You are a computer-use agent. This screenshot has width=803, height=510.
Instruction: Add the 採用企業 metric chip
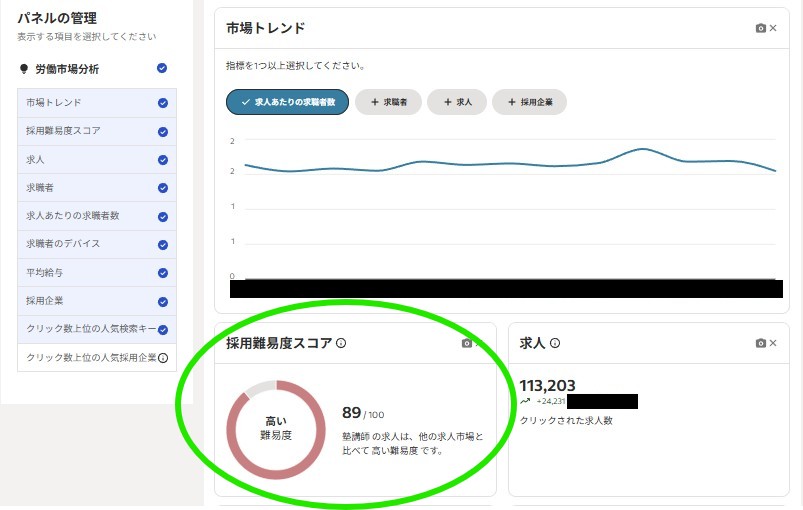529,102
